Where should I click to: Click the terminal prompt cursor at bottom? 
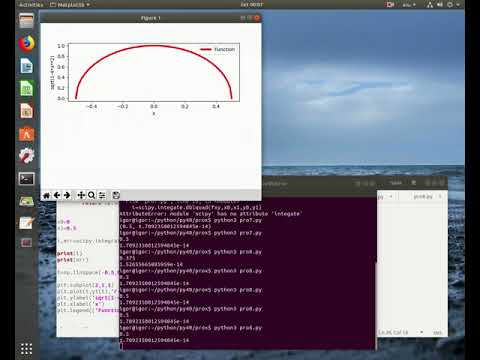pos(121,346)
